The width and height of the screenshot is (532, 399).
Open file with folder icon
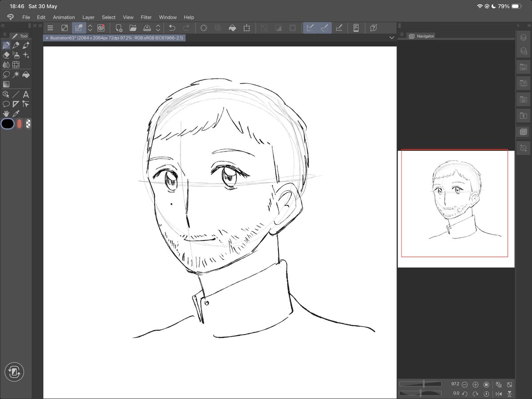pyautogui.click(x=133, y=27)
